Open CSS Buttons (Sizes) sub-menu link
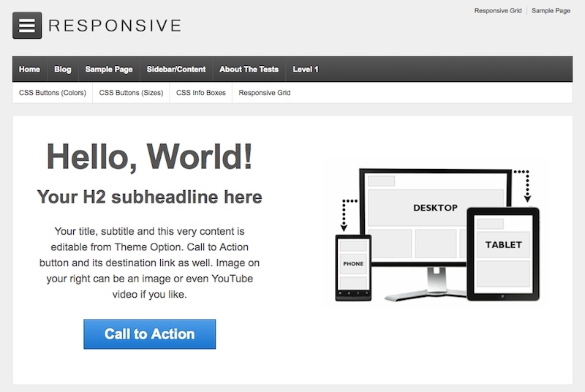This screenshot has height=392, width=585. [131, 93]
